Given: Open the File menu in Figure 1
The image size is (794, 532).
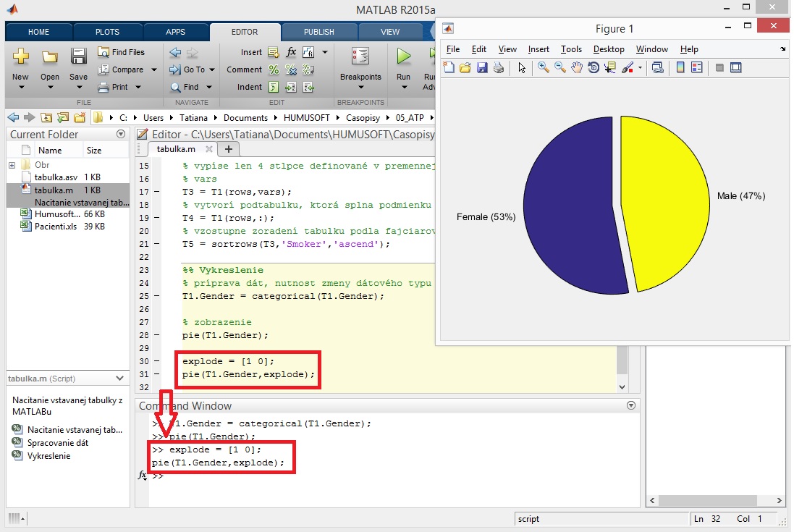Looking at the screenshot, I should [452, 49].
